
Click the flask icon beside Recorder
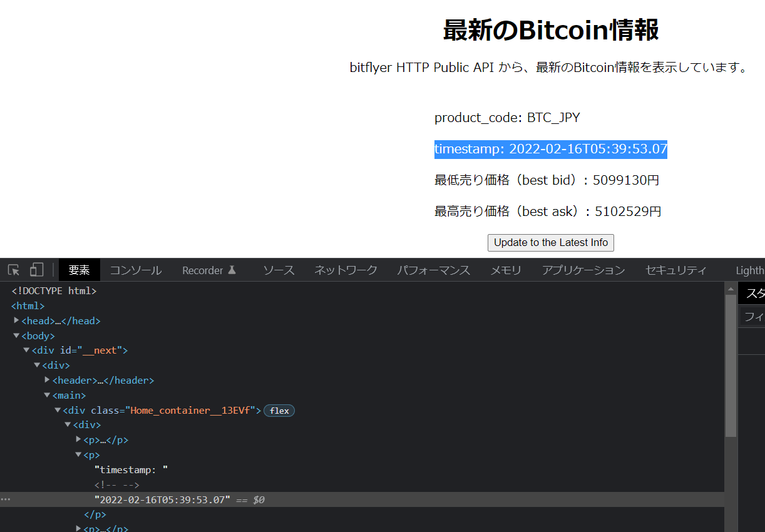(x=232, y=270)
